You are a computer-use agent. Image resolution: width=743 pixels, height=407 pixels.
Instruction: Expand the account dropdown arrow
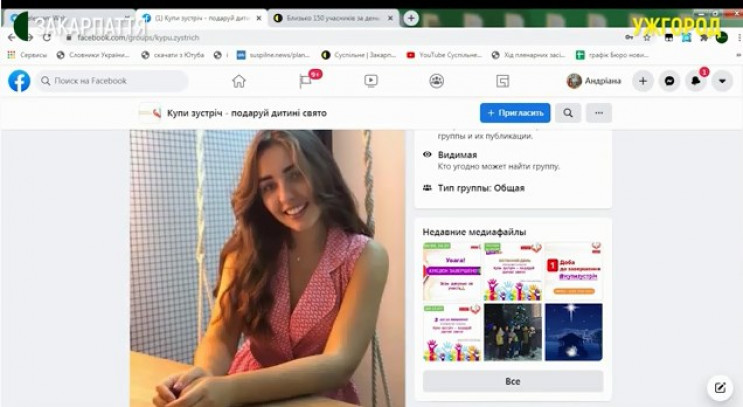coord(722,81)
